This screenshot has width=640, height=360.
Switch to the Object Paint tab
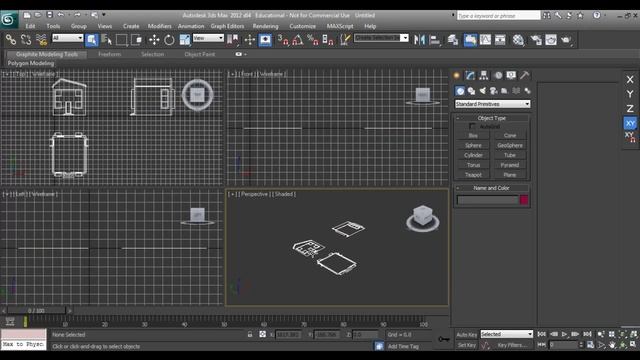(200, 54)
